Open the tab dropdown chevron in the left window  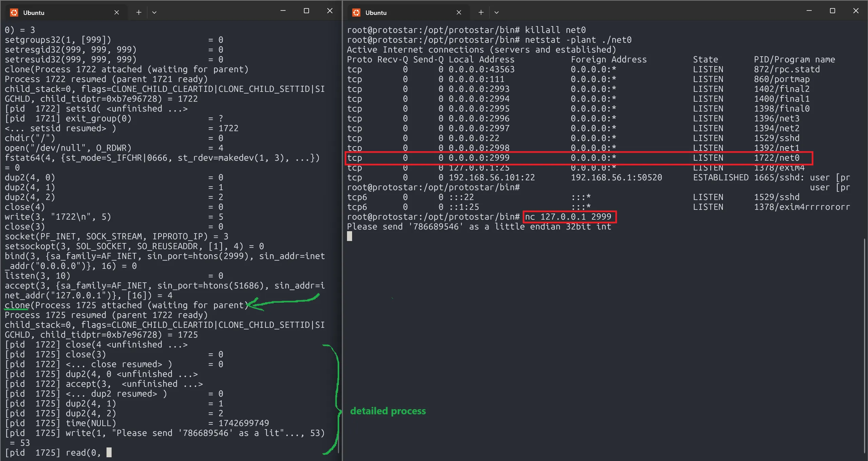(x=154, y=13)
